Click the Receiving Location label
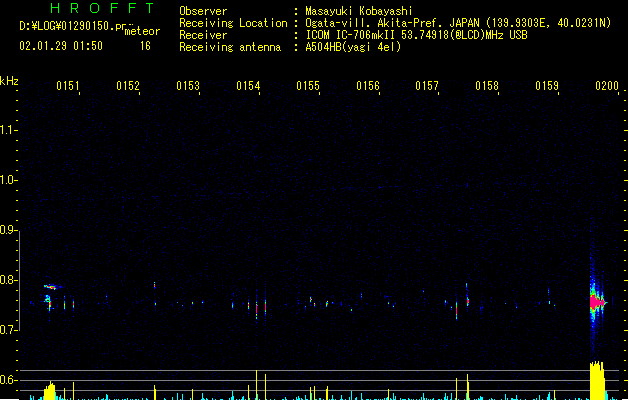The image size is (629, 400). tap(233, 23)
